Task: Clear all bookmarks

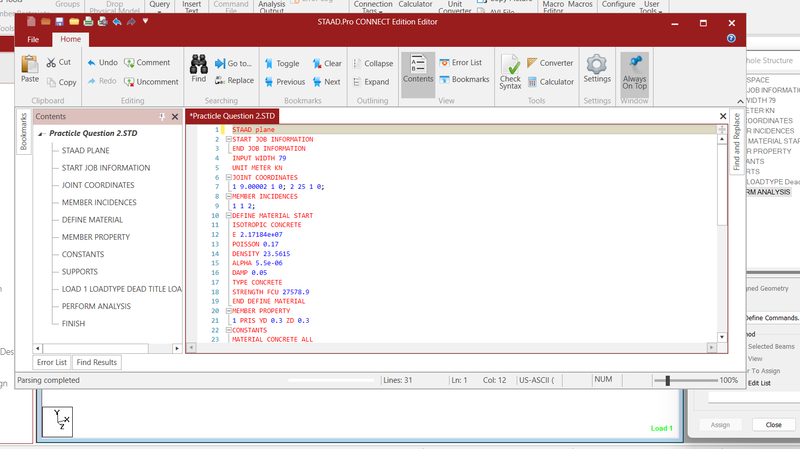Action: 327,63
